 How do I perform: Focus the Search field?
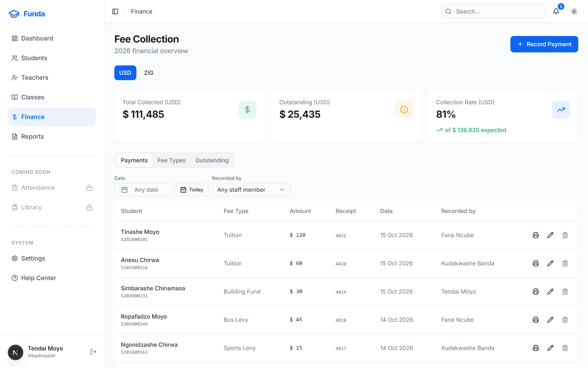(x=493, y=11)
